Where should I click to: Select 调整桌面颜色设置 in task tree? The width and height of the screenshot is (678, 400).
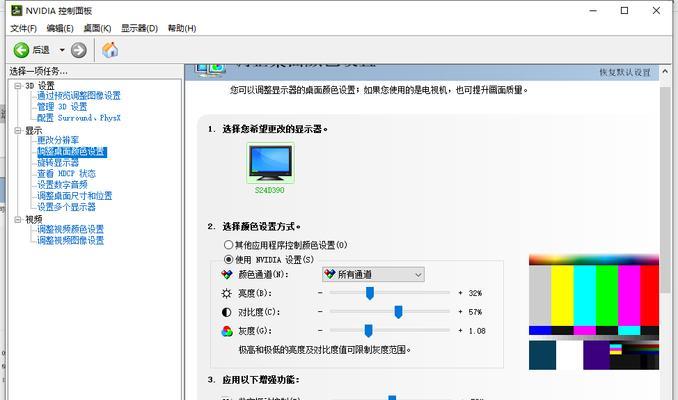[72, 152]
